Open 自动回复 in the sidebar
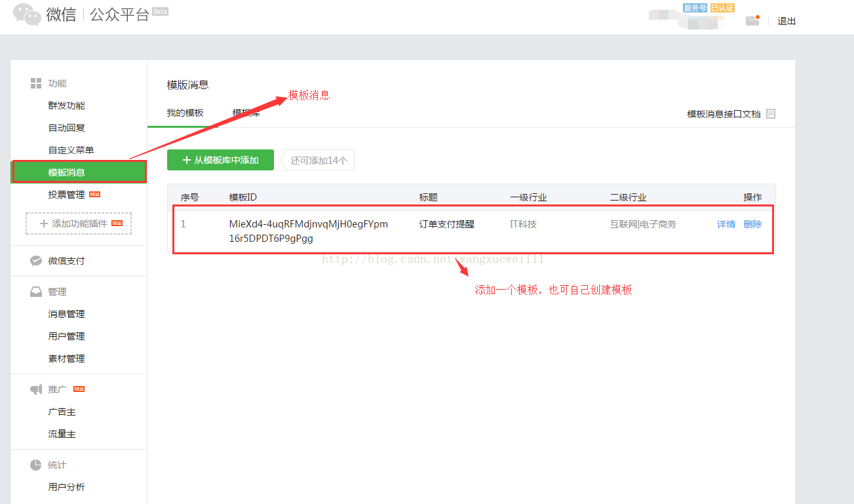 point(66,128)
